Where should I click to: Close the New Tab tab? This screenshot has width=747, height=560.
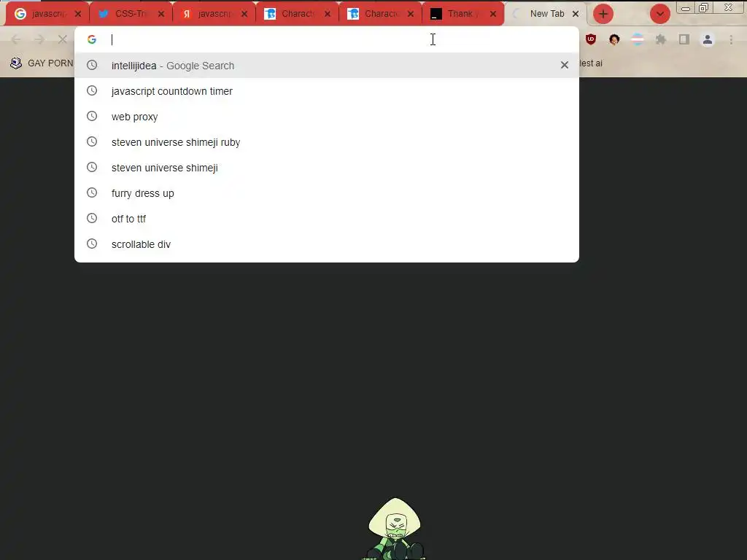click(576, 14)
